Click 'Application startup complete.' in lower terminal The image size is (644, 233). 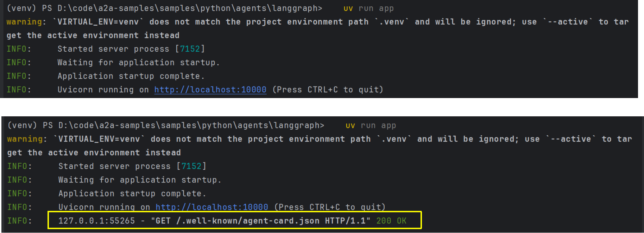[x=132, y=194]
